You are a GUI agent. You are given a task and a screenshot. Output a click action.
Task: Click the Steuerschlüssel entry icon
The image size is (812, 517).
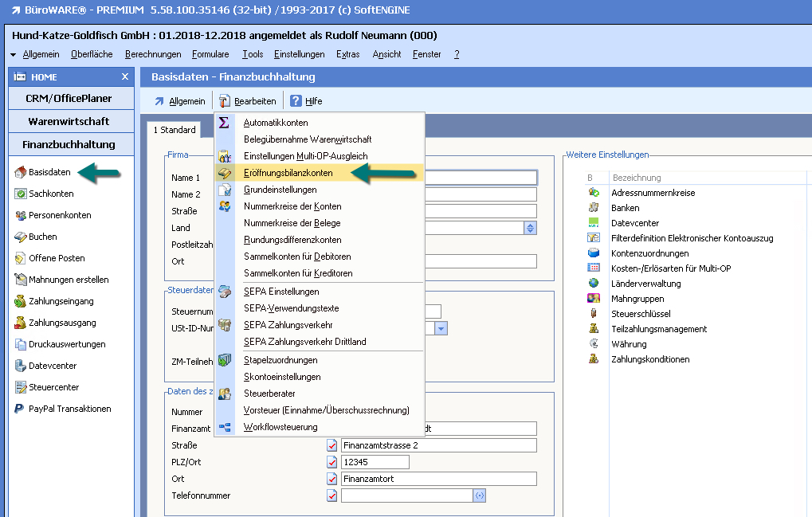pyautogui.click(x=594, y=314)
